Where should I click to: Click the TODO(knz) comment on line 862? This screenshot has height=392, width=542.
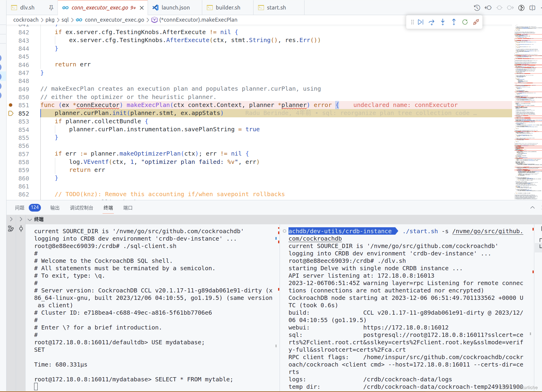pyautogui.click(x=170, y=194)
